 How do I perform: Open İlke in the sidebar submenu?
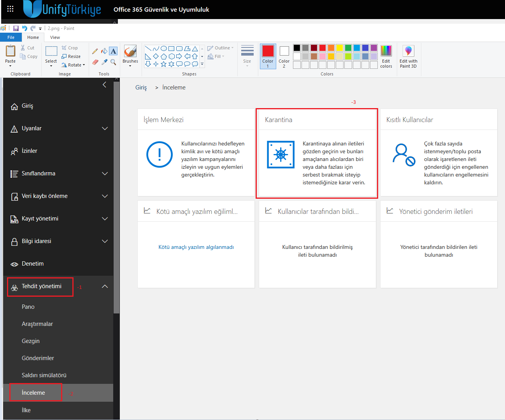point(26,410)
